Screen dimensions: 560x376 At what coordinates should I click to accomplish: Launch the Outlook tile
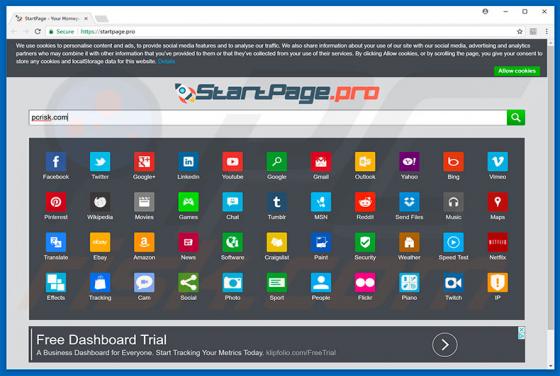(x=365, y=162)
